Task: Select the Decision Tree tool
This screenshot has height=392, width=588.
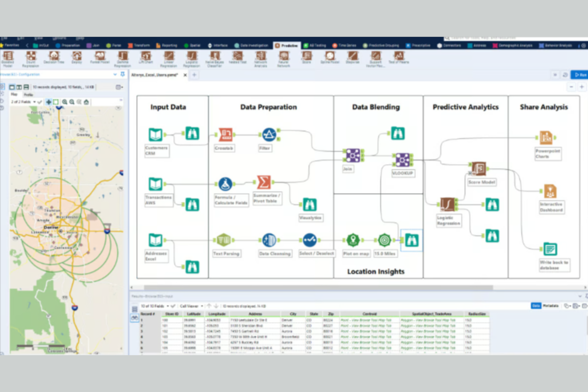Action: [54, 58]
